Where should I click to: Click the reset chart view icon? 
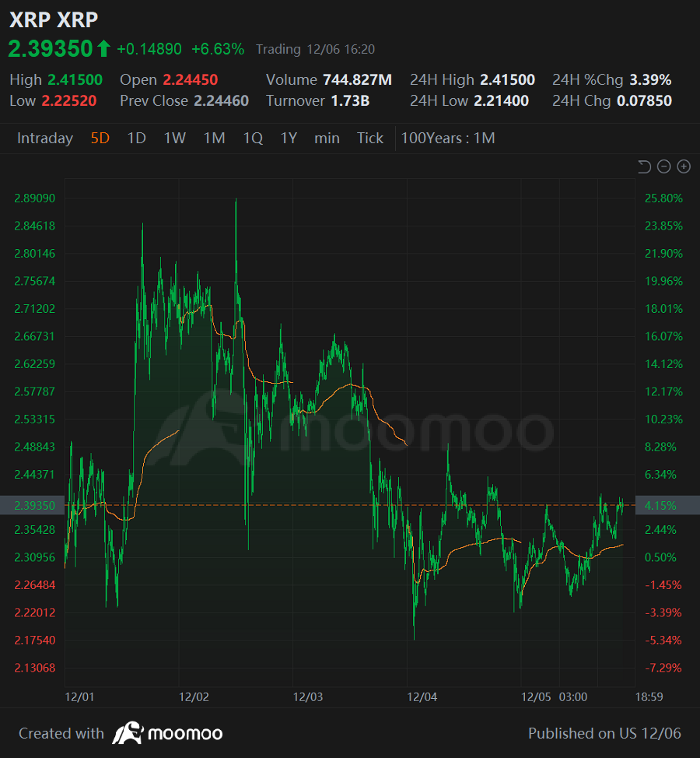pyautogui.click(x=644, y=167)
